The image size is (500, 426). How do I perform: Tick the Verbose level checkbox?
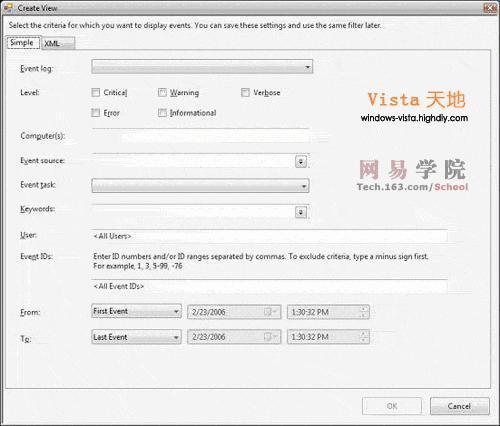[x=245, y=92]
